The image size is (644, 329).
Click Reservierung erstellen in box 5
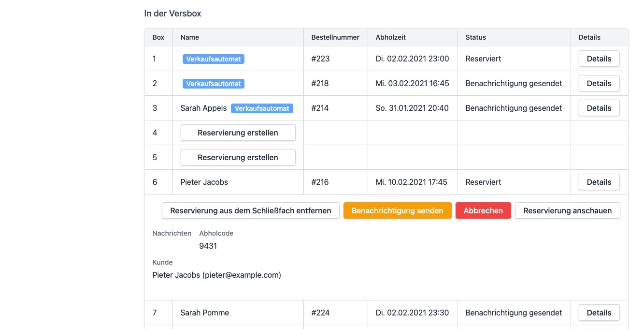point(238,158)
